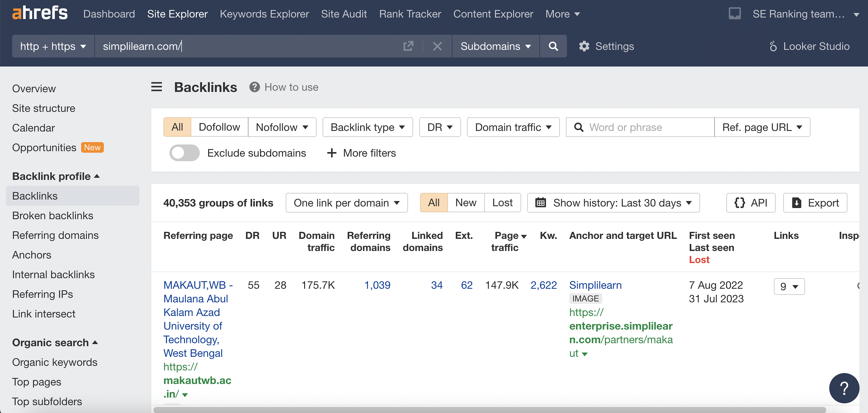Screen dimensions: 868x413
Task: Show New links only
Action: pyautogui.click(x=466, y=203)
